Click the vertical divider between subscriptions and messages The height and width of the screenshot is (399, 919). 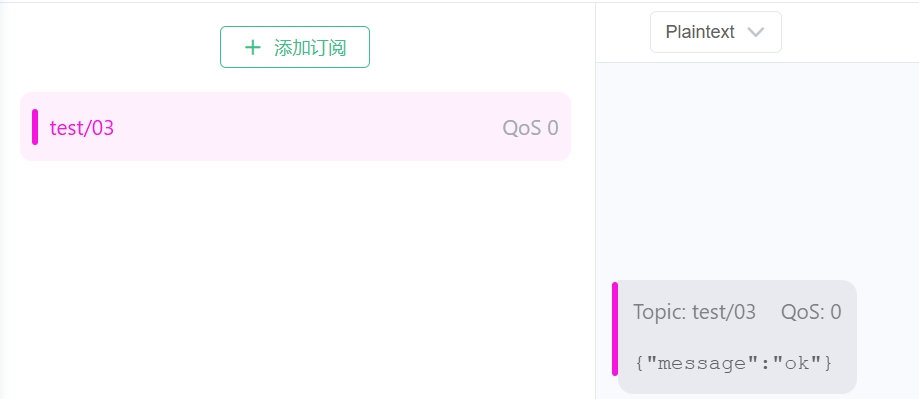(595, 201)
